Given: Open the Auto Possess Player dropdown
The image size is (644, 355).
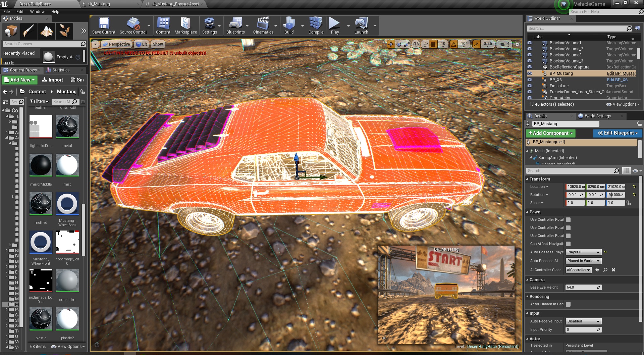Looking at the screenshot, I should pyautogui.click(x=584, y=252).
